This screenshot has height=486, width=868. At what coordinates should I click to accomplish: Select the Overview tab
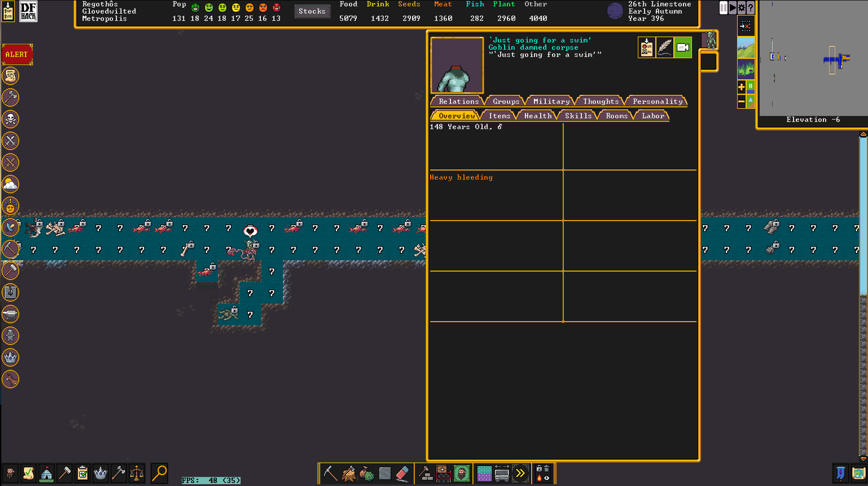(x=456, y=116)
